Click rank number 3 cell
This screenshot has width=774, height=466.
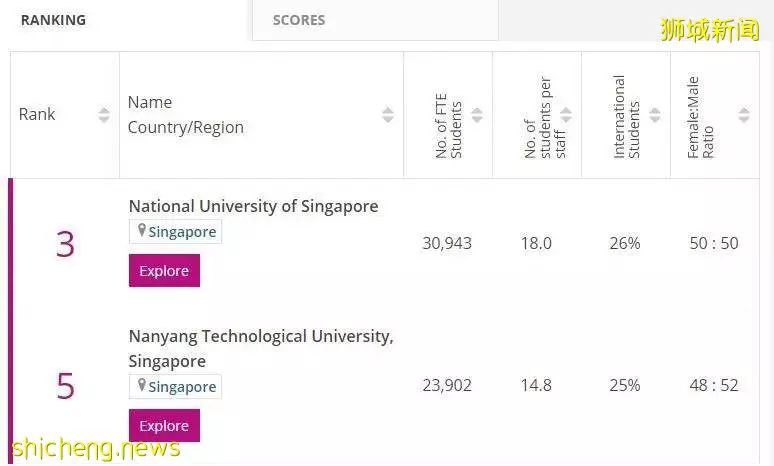pos(65,244)
